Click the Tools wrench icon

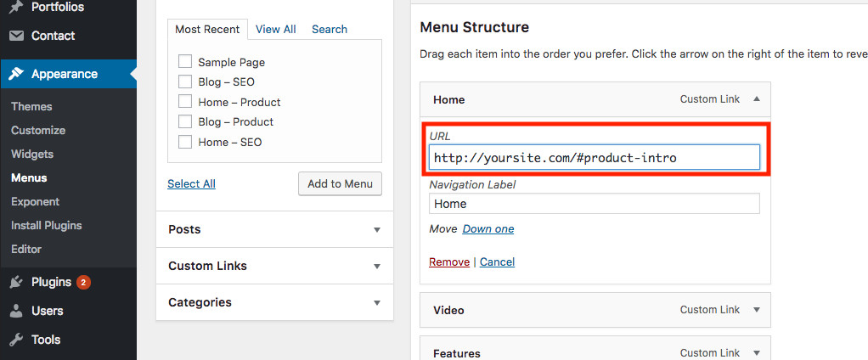[x=16, y=340]
